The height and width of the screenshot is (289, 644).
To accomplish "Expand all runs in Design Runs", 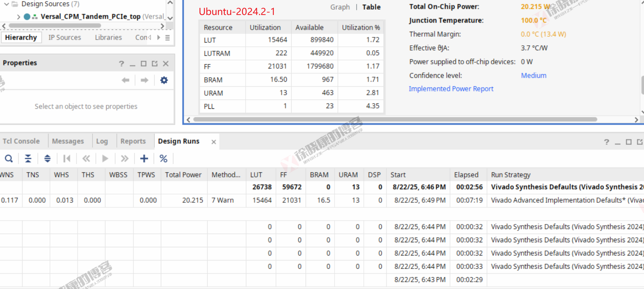I will pos(47,158).
